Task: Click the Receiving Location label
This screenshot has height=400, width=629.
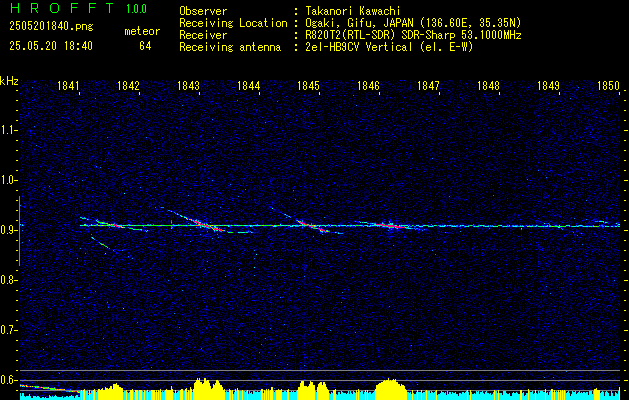Action: [x=233, y=23]
